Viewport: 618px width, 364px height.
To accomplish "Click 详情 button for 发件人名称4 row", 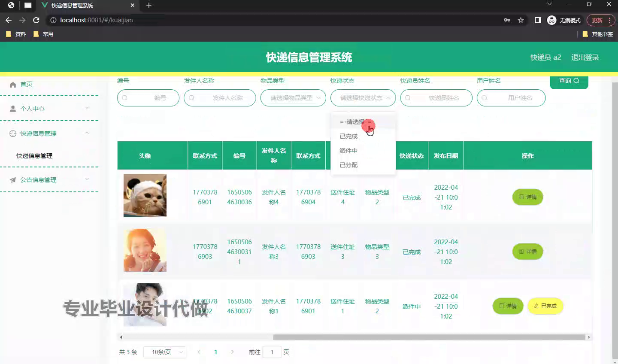I will click(528, 197).
